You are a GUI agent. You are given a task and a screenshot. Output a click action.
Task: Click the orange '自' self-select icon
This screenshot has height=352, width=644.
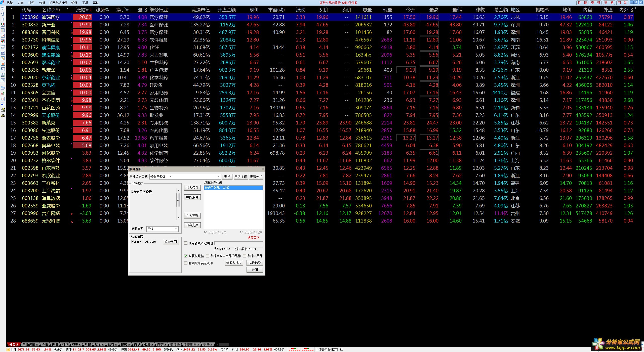(3, 64)
